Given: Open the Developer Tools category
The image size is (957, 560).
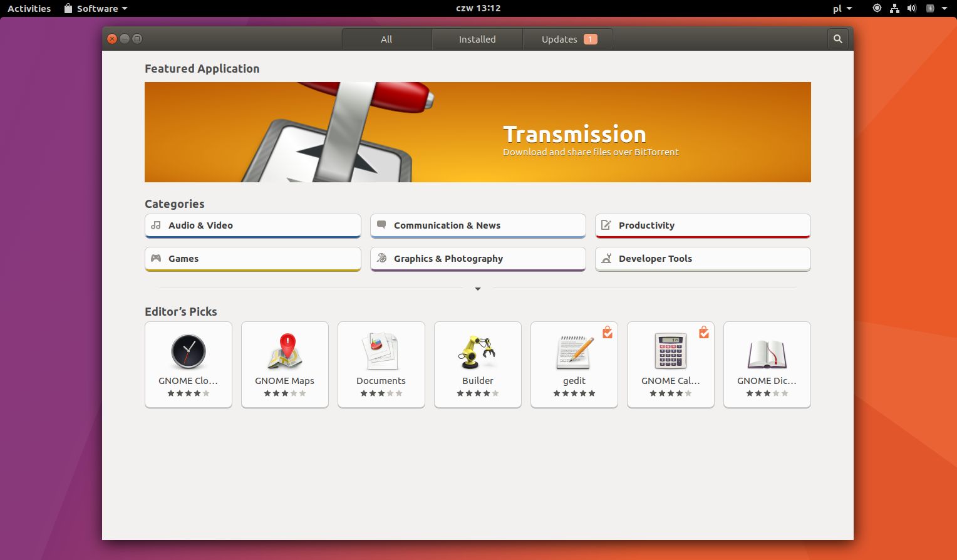Looking at the screenshot, I should point(703,259).
